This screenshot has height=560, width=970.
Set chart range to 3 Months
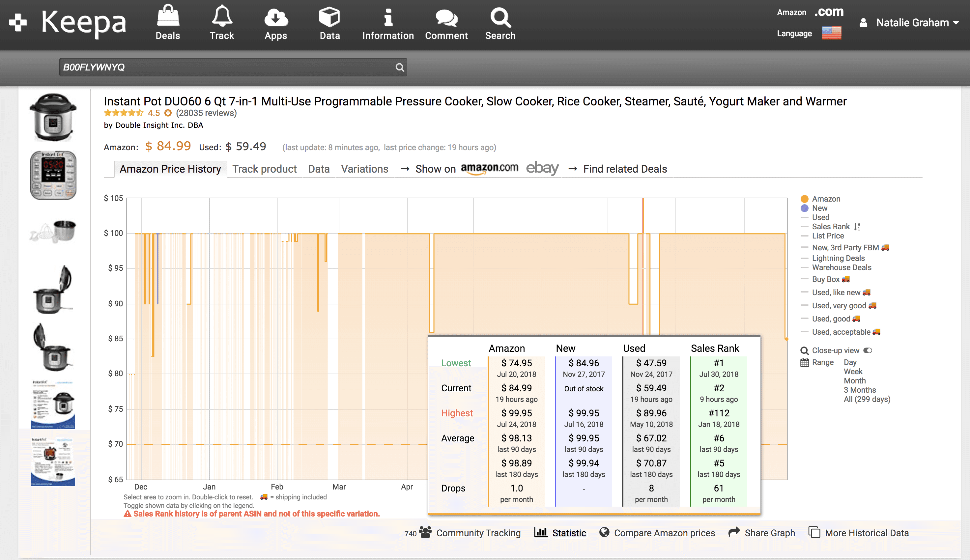(x=860, y=390)
